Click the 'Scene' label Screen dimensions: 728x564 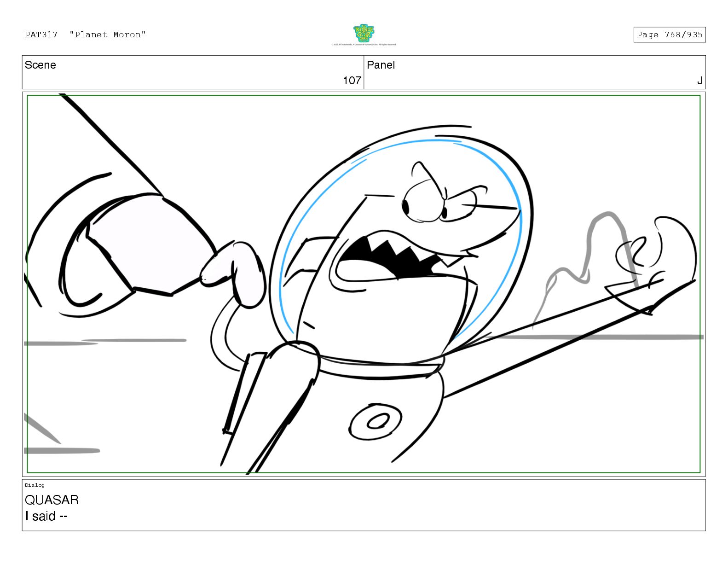[40, 65]
